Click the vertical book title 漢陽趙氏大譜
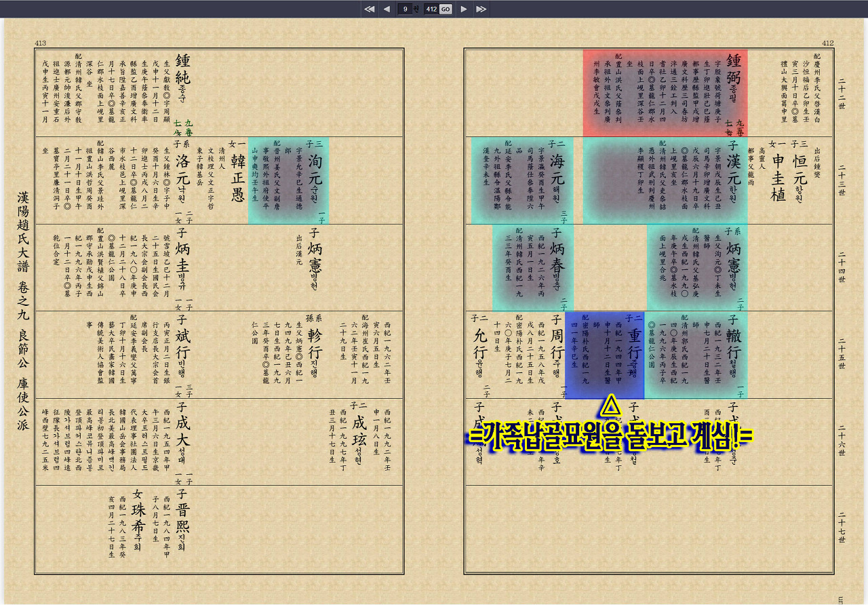 [23, 233]
